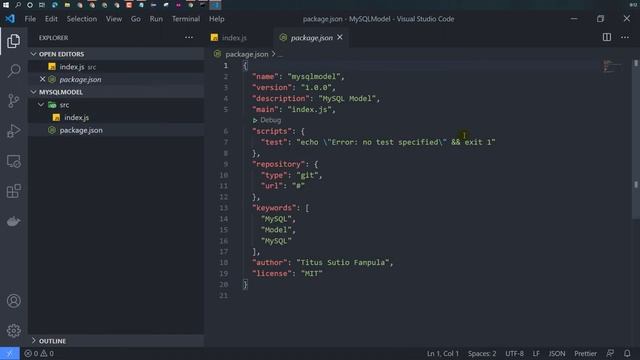The width and height of the screenshot is (640, 360).
Task: Open Microsoft Edge from the taskbar
Action: [55, 5]
